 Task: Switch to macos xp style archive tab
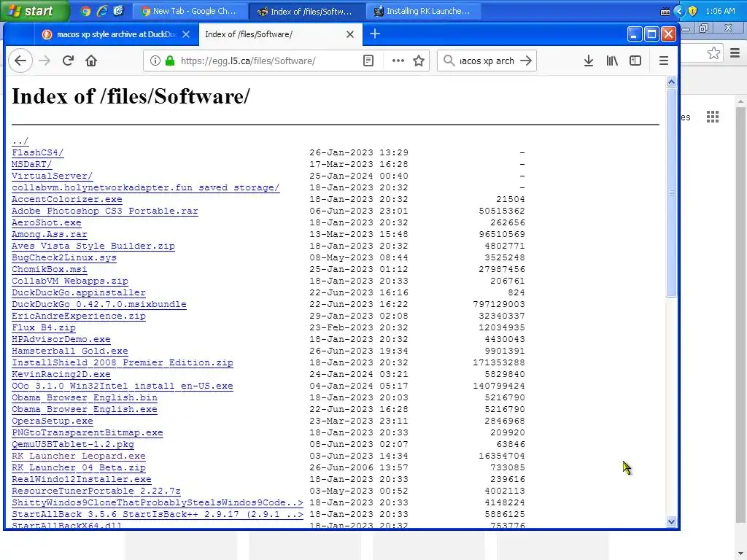coord(116,34)
